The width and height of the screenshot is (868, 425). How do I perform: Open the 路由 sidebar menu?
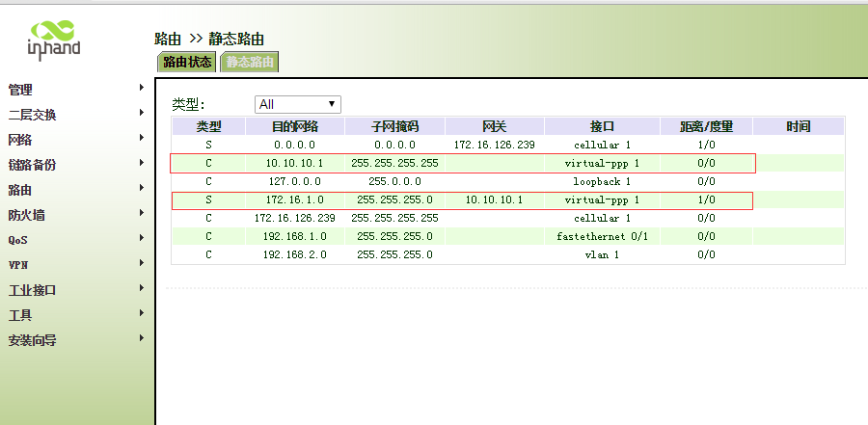(x=20, y=190)
